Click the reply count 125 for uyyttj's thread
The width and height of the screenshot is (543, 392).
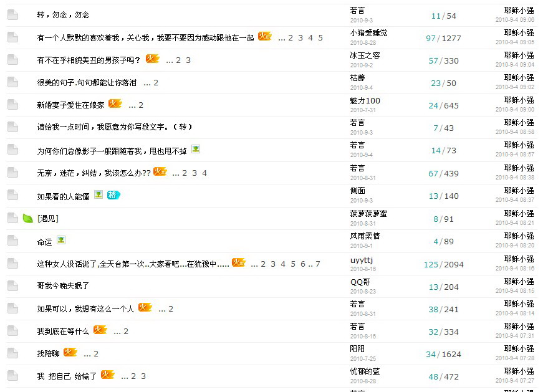pyautogui.click(x=431, y=264)
